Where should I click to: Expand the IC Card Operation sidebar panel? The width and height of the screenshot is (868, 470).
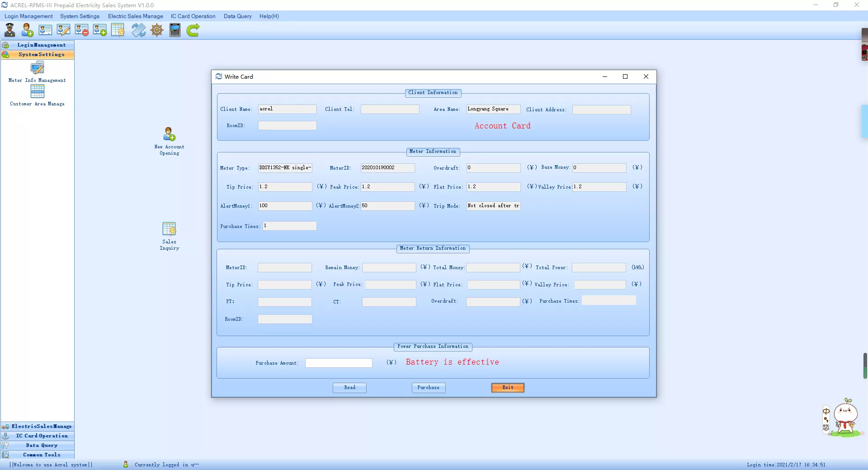tap(42, 436)
